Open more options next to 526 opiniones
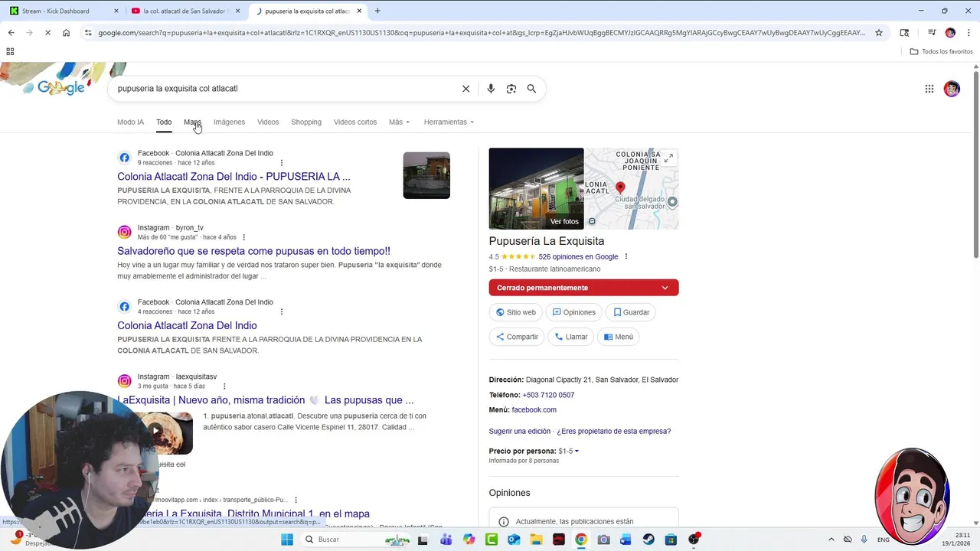 (626, 257)
